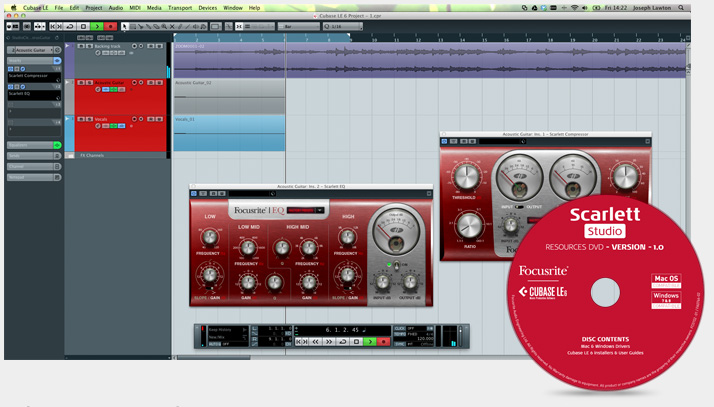714x407 pixels.
Task: Open the Scarlett Compressor insert slot
Action: (x=34, y=77)
